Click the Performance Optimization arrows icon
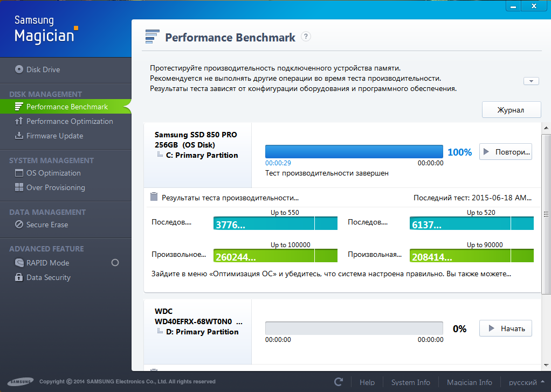 click(19, 121)
